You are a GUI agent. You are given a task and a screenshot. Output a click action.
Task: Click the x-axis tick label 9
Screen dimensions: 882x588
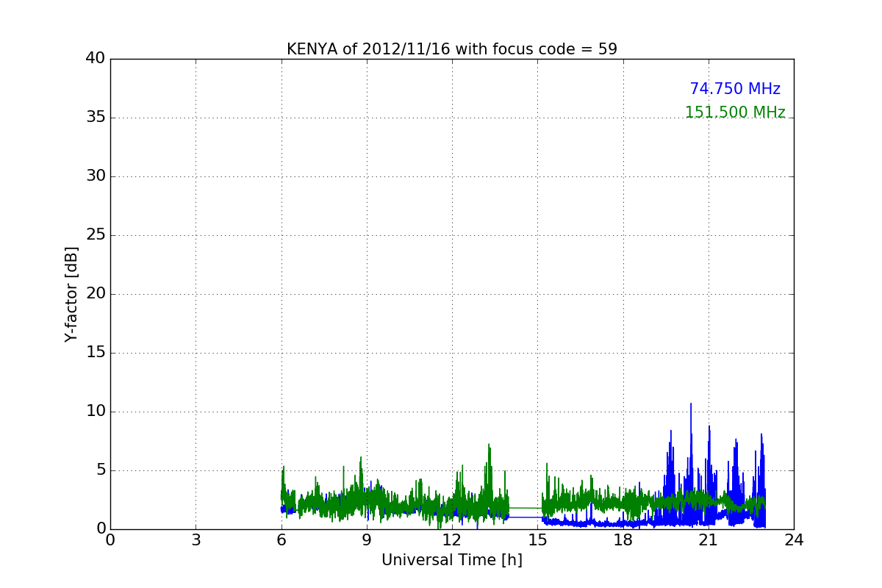click(367, 540)
